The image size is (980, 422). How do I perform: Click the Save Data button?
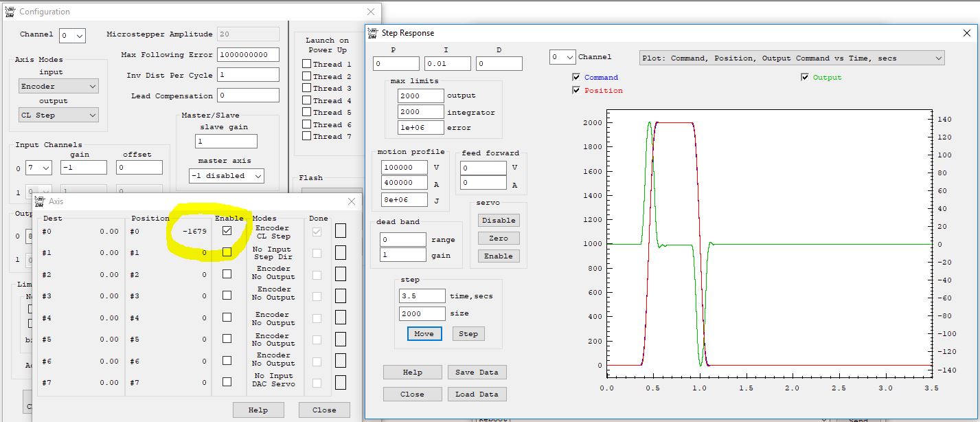(x=477, y=372)
